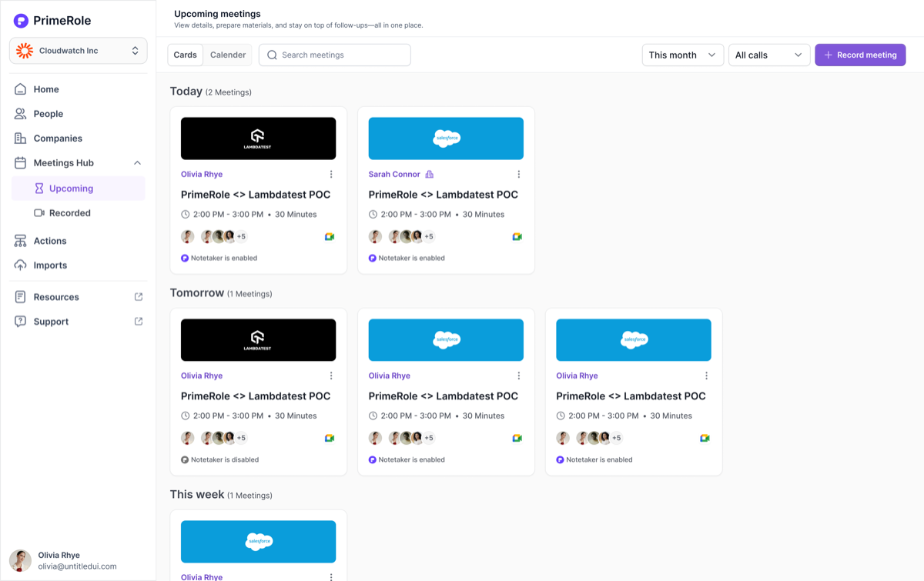Viewport: 924px width, 581px height.
Task: Open the Lambdatest thumbnail under Tomorrow
Action: coord(258,340)
